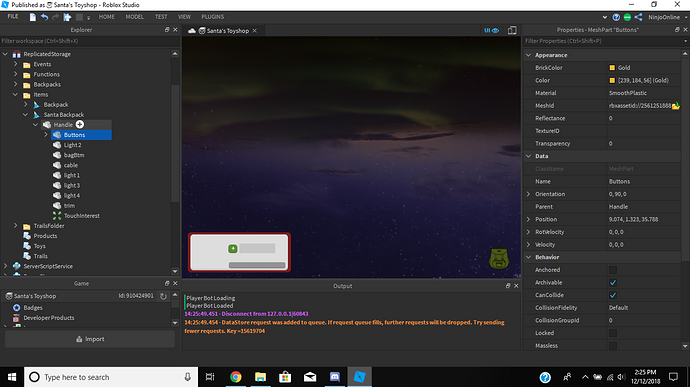This screenshot has width=690, height=387.
Task: Undock the Explorer panel
Action: (x=167, y=29)
